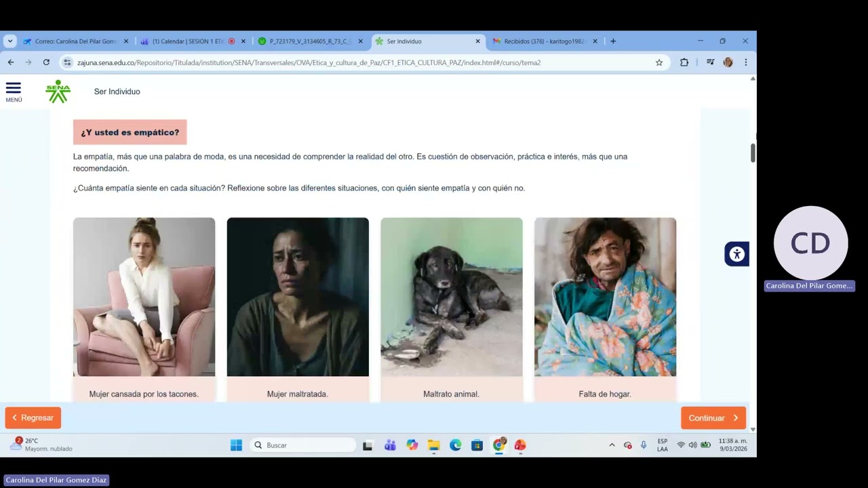
Task: Close the Ser Individuo tab
Action: click(478, 41)
